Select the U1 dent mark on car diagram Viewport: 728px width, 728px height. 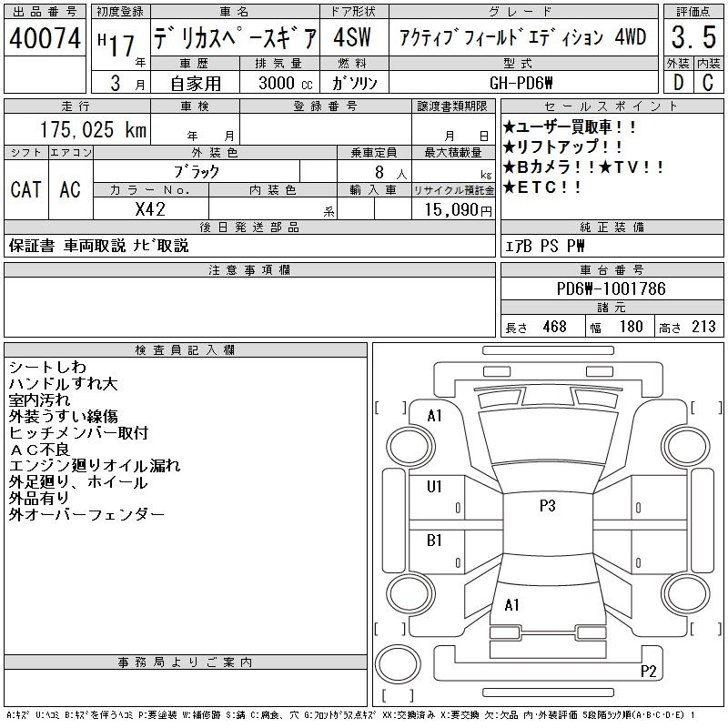pos(434,487)
